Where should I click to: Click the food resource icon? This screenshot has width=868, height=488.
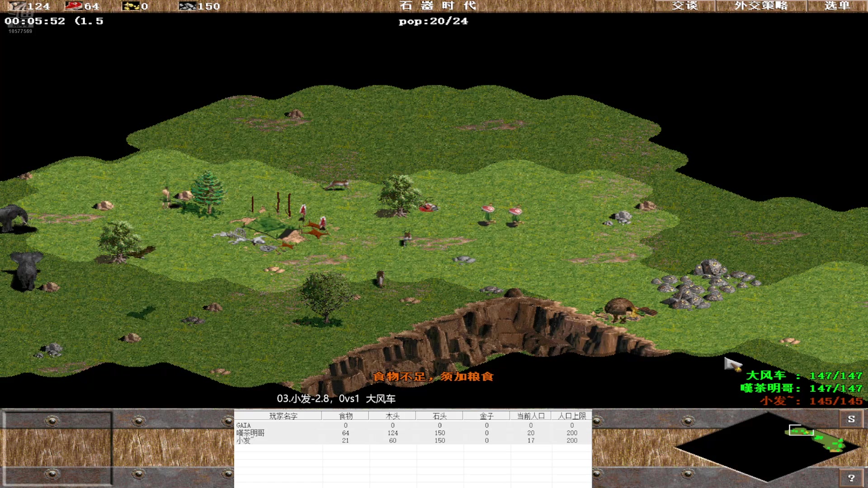tap(73, 6)
